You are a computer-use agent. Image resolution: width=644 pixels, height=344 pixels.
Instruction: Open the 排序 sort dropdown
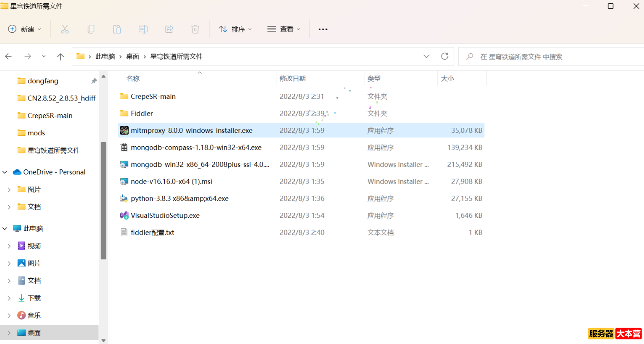pyautogui.click(x=235, y=29)
